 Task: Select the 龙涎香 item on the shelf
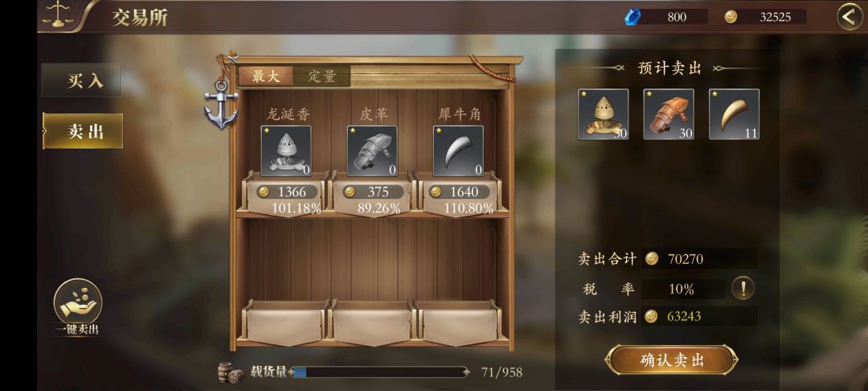click(x=285, y=150)
